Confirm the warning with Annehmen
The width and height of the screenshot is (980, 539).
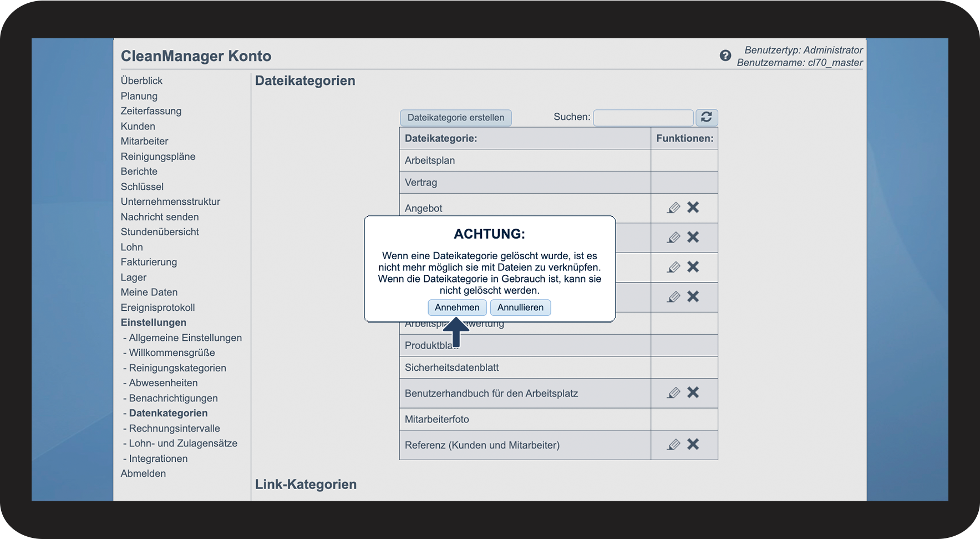coord(456,308)
